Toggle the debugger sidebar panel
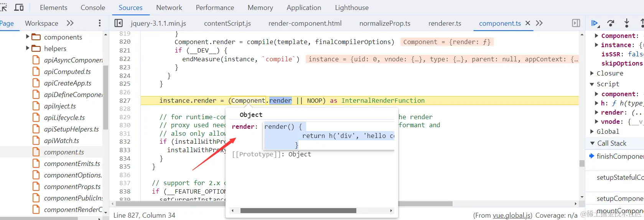This screenshot has height=220, width=644. (576, 23)
